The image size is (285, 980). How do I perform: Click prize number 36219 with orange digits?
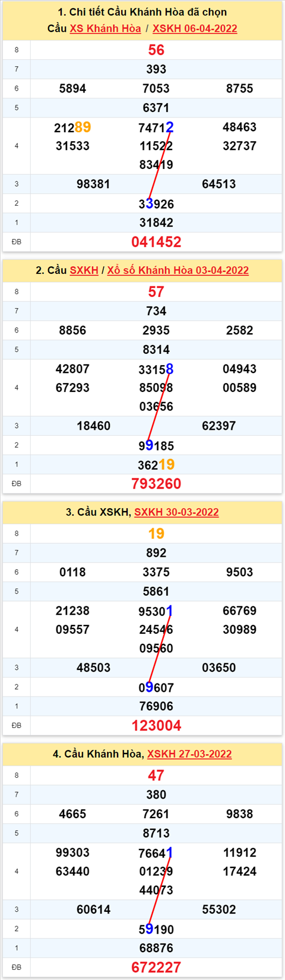(x=156, y=465)
